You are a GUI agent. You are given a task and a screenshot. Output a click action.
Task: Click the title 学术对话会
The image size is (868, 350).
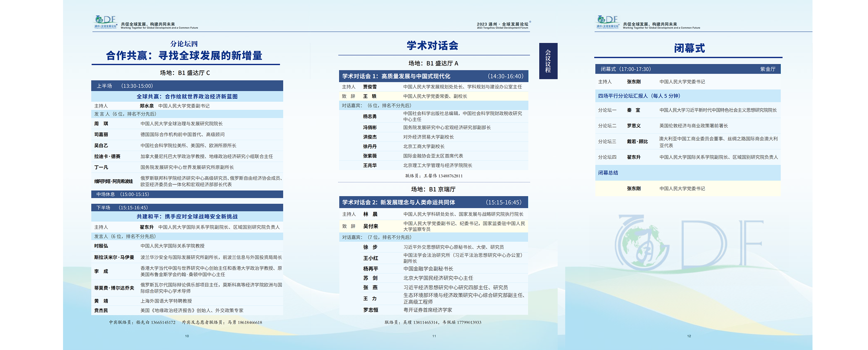pyautogui.click(x=432, y=46)
